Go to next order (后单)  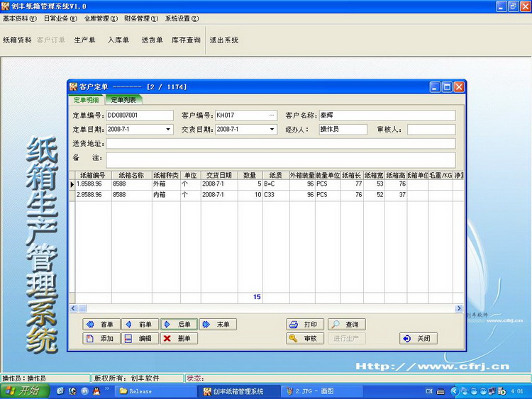(179, 325)
